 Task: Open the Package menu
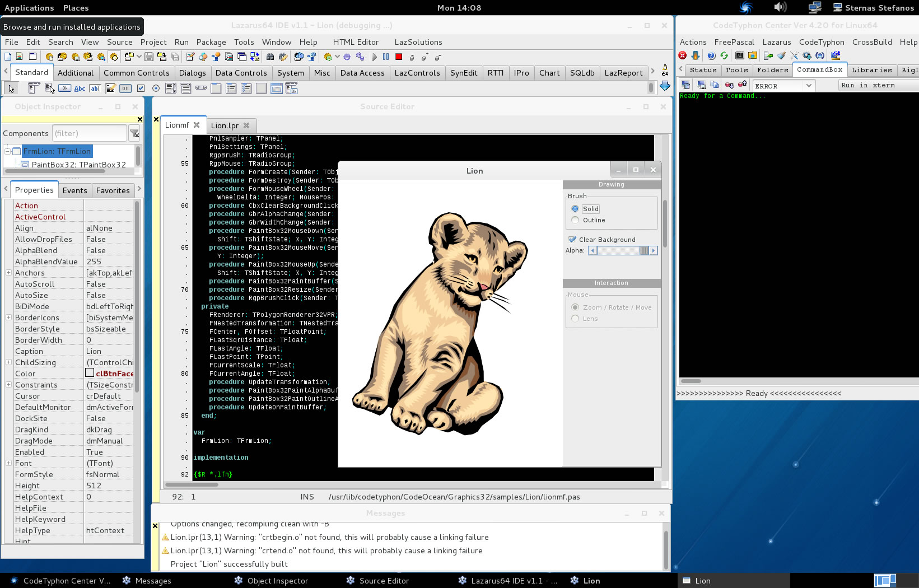click(211, 42)
